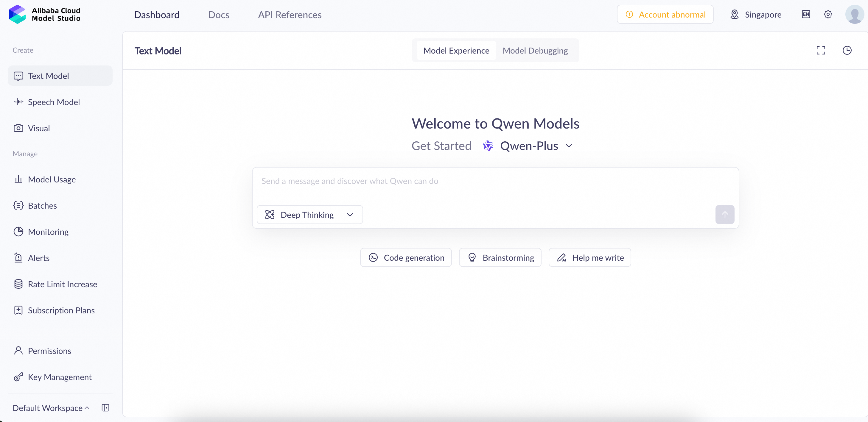Screen dimensions: 868x422
Task: Click the Model Usage bar chart icon
Action: tap(18, 179)
